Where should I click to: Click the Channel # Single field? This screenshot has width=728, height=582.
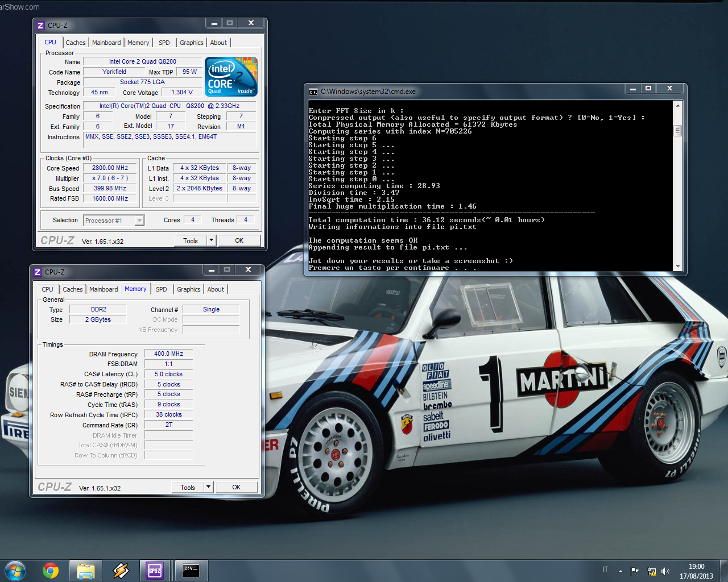click(x=211, y=309)
